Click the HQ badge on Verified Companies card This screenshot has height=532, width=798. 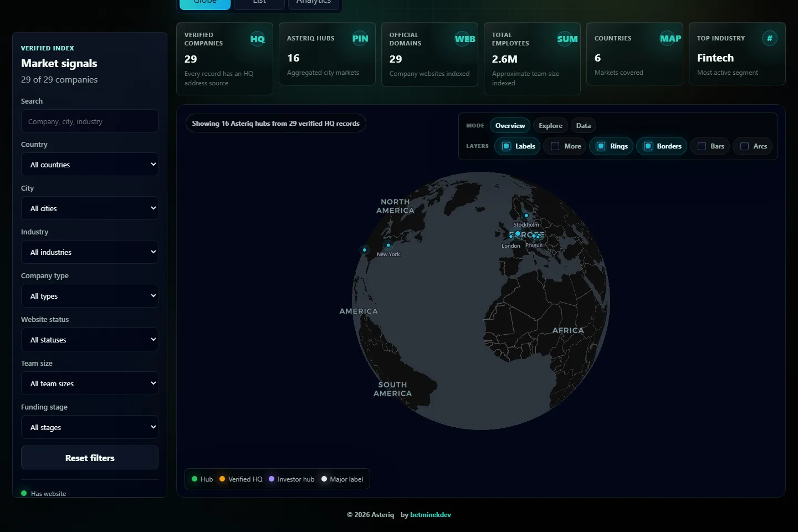(257, 39)
